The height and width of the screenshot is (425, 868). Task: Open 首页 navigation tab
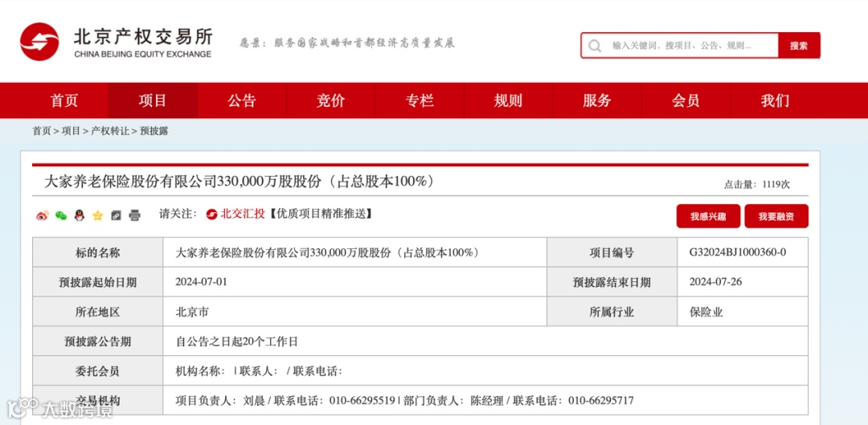tap(64, 100)
